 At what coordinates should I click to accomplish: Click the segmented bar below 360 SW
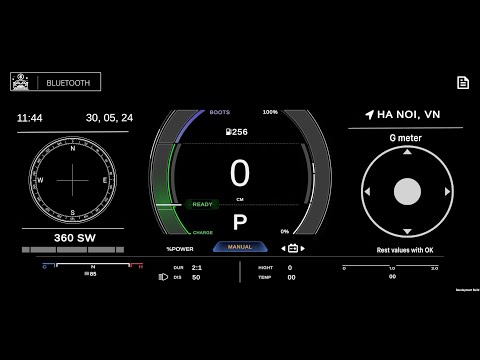tap(73, 250)
